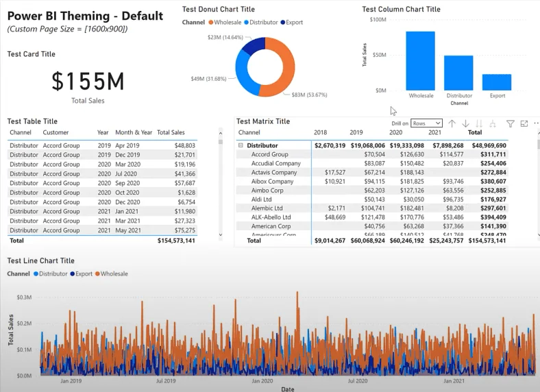Select Accord Group row in matrix
This screenshot has height=392, width=540.
click(x=269, y=154)
